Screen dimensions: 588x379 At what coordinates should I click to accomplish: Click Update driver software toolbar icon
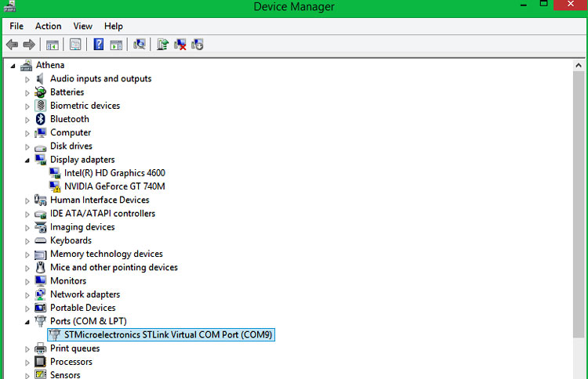click(162, 44)
